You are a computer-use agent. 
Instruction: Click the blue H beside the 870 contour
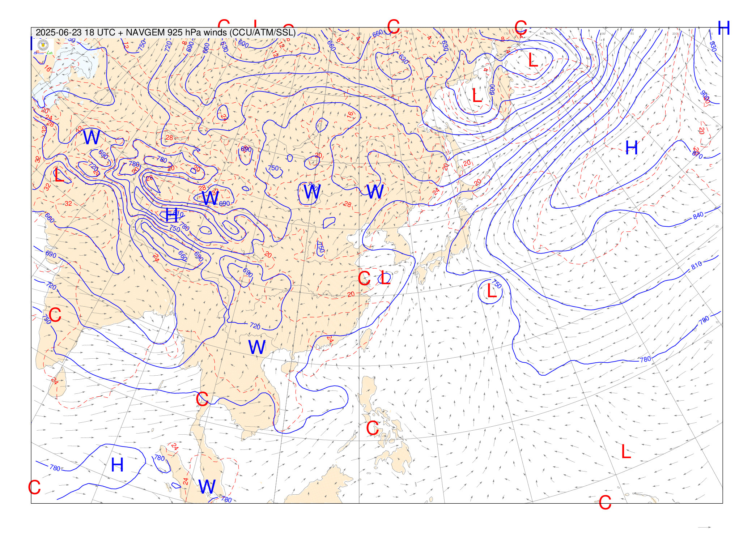pyautogui.click(x=632, y=148)
